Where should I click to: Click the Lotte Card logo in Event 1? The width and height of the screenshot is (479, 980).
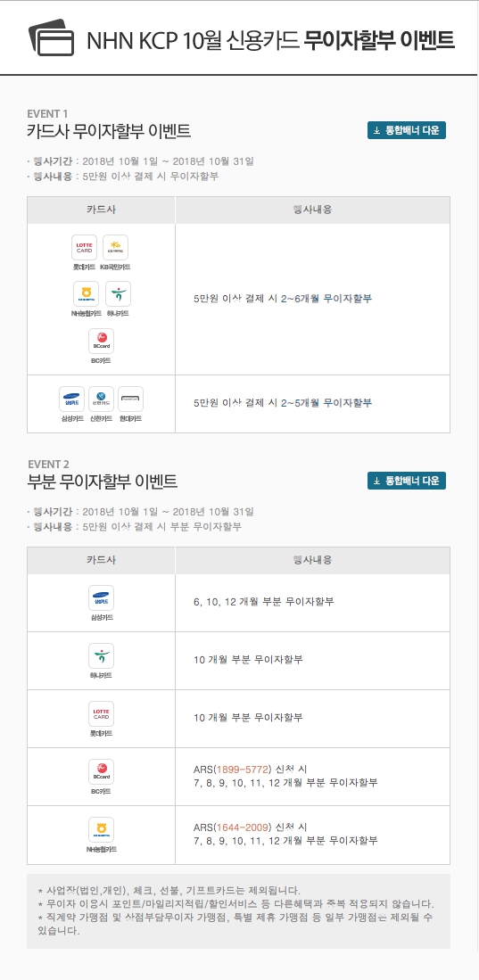pos(84,248)
